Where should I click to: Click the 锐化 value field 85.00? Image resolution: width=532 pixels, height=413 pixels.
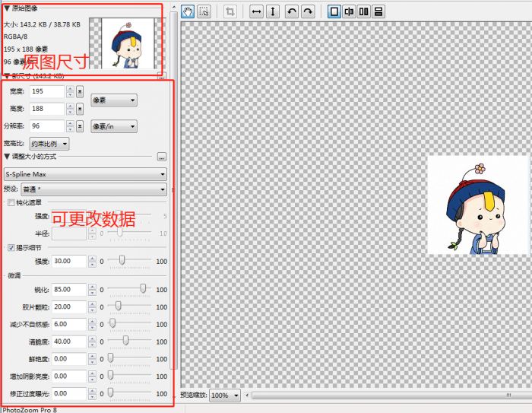pyautogui.click(x=69, y=290)
